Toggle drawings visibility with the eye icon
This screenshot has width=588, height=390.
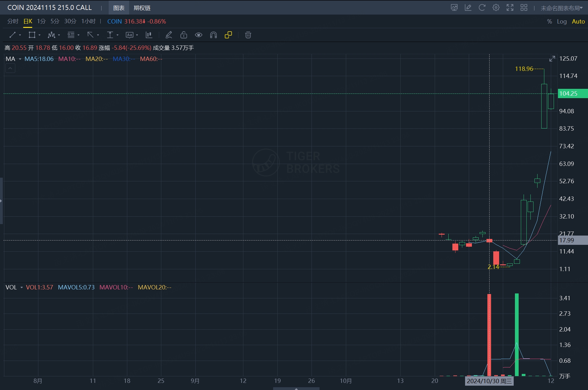click(198, 35)
